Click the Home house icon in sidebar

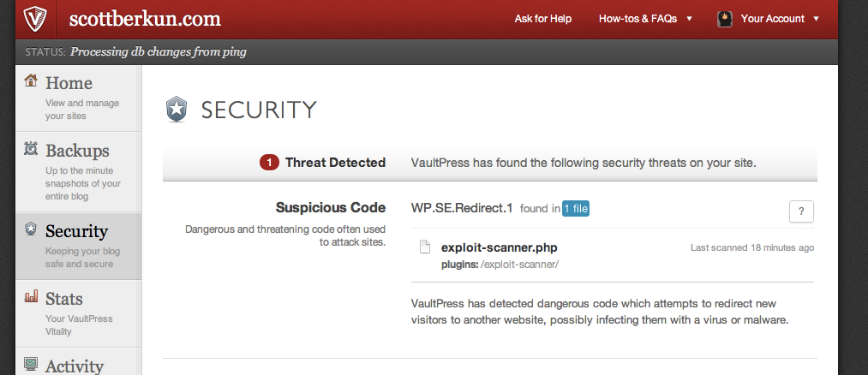tap(31, 81)
